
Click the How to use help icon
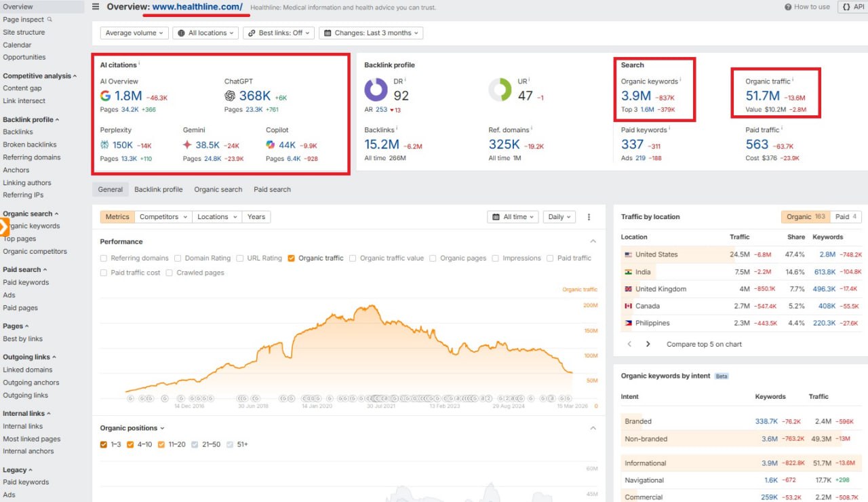pyautogui.click(x=788, y=7)
